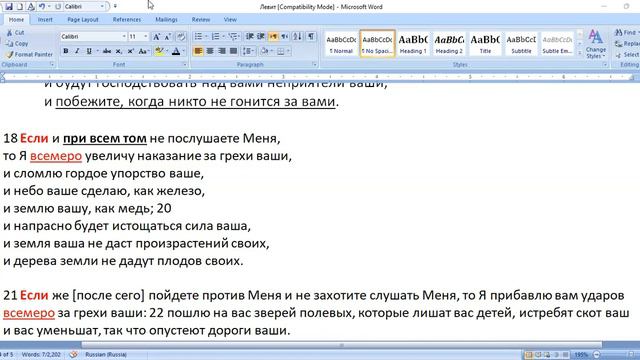The width and height of the screenshot is (640, 360).
Task: Sort the selected paragraphs
Action: [x=298, y=37]
